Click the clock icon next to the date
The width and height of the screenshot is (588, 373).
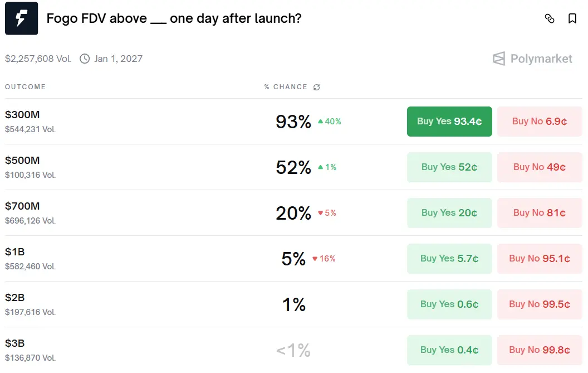pyautogui.click(x=85, y=59)
